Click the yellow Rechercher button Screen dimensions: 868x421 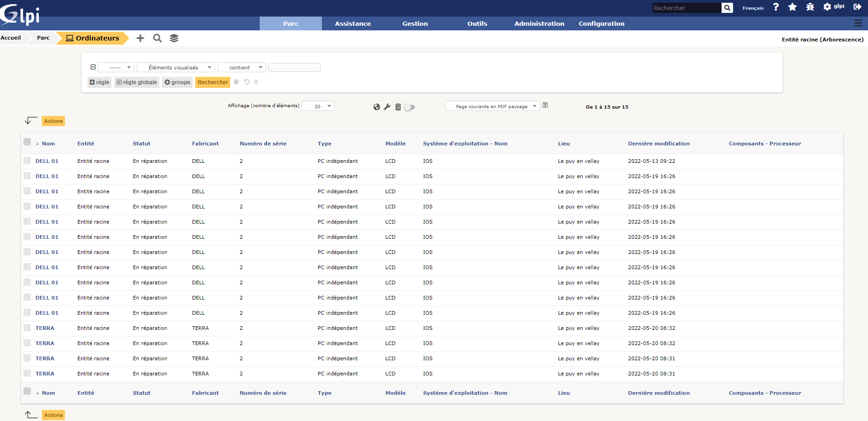pyautogui.click(x=213, y=82)
